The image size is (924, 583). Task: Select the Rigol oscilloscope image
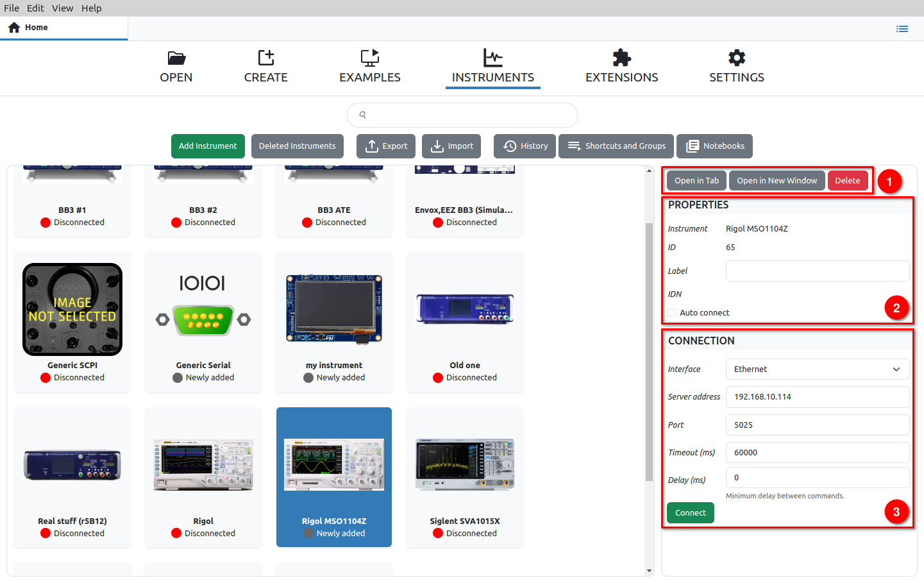[203, 465]
